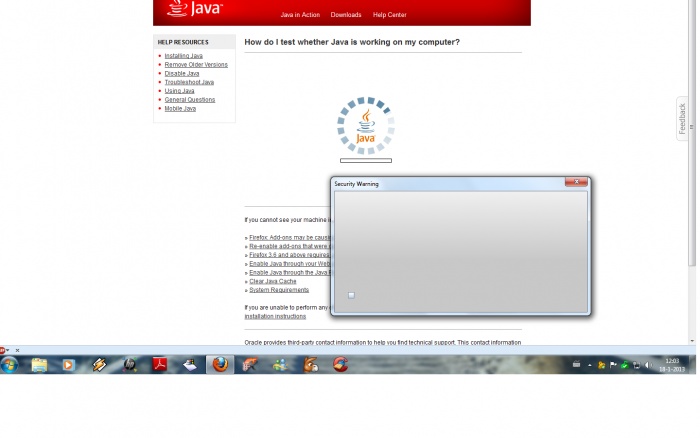Launch Adobe Reader from the taskbar
This screenshot has height=438, width=700.
160,365
